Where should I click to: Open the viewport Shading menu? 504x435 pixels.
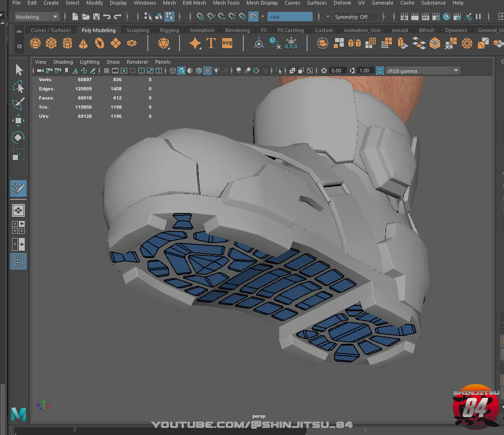(x=63, y=62)
